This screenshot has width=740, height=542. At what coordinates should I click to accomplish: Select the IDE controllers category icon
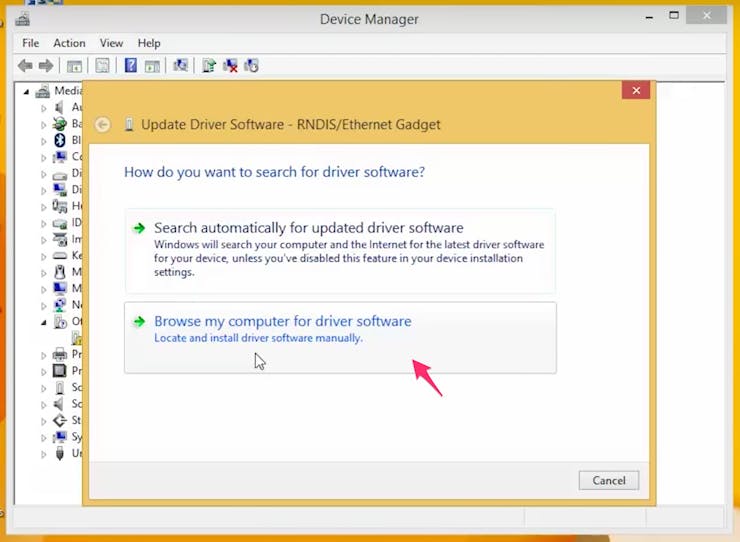coord(59,223)
